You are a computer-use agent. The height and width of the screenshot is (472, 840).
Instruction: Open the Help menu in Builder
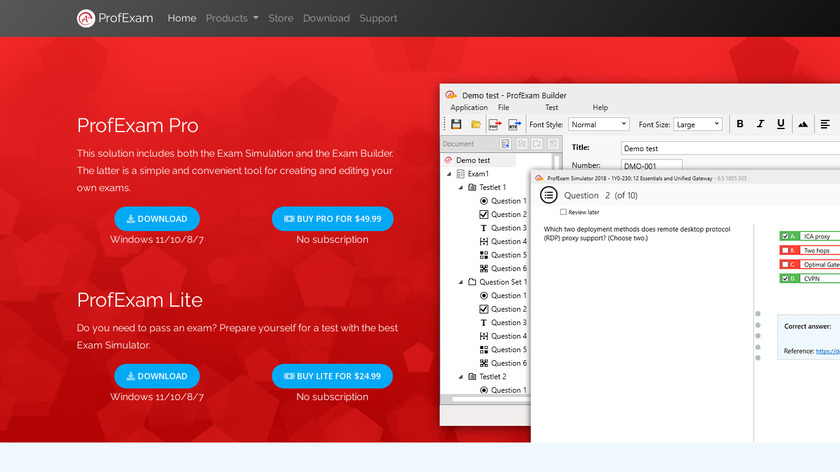click(600, 108)
